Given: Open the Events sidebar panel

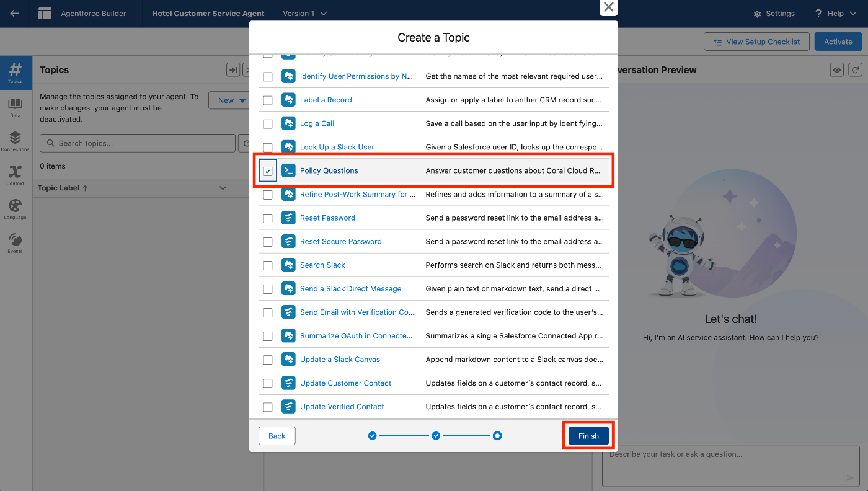Looking at the screenshot, I should [15, 243].
